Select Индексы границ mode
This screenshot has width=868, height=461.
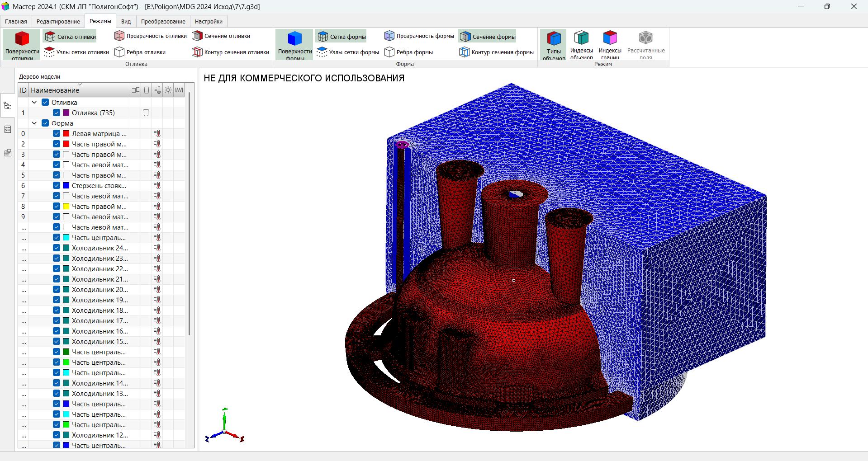pyautogui.click(x=610, y=45)
